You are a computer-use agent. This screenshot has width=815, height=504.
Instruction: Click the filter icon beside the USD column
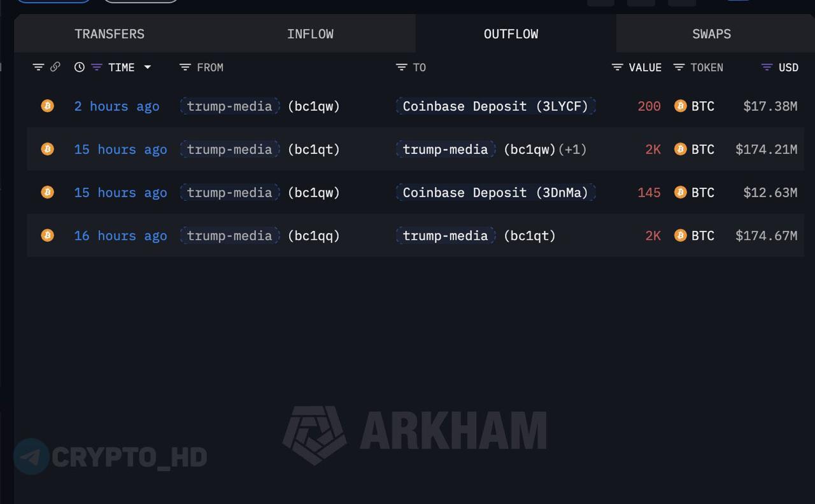767,66
